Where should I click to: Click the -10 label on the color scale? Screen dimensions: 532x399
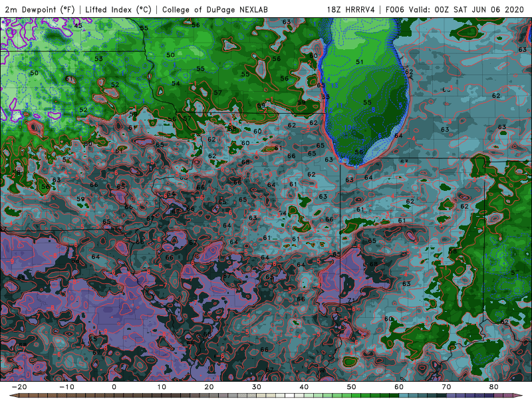66,387
